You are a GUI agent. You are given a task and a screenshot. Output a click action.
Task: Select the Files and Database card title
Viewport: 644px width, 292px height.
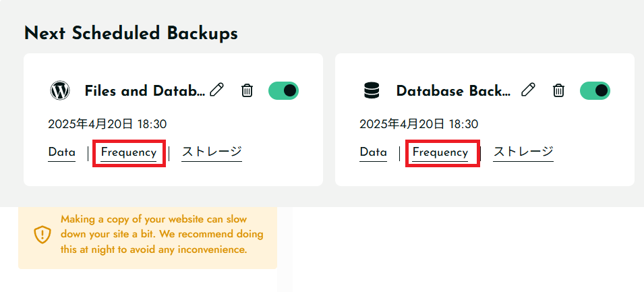click(145, 91)
